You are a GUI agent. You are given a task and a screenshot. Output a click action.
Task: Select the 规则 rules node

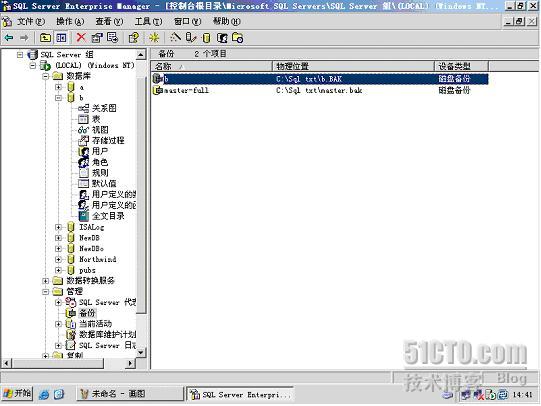click(100, 172)
